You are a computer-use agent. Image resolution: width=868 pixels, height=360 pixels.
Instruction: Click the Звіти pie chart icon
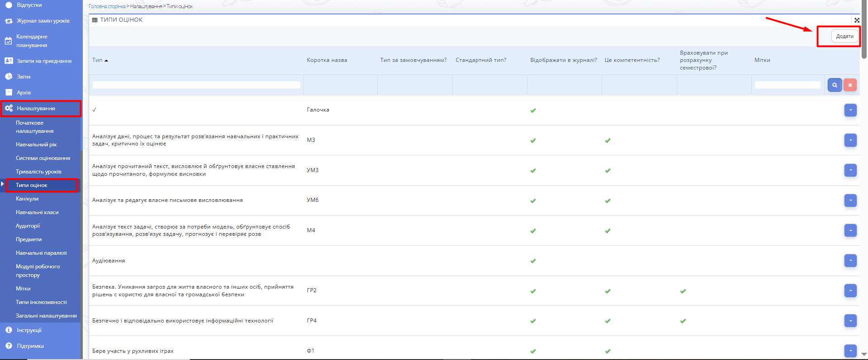[x=9, y=77]
